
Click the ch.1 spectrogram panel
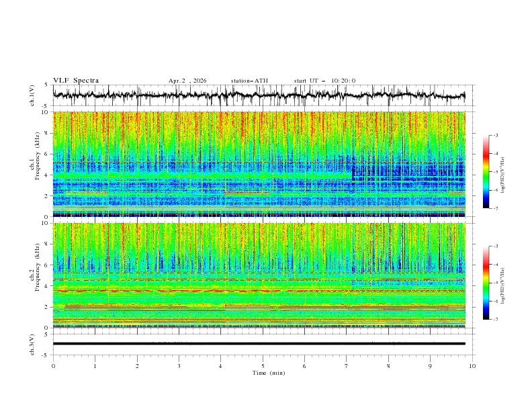coord(259,164)
